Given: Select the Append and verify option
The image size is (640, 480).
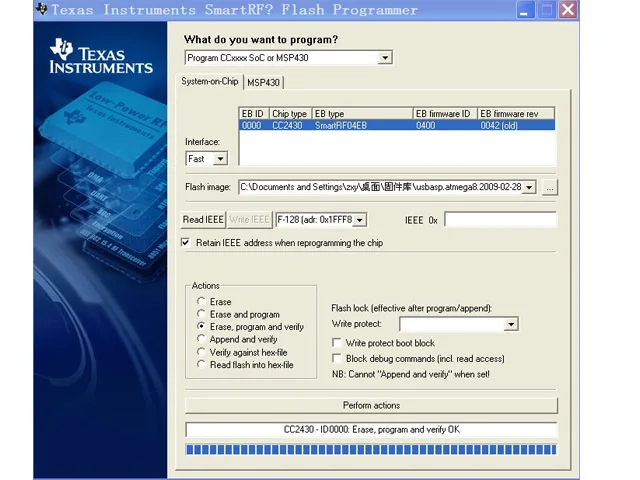Looking at the screenshot, I should click(201, 339).
